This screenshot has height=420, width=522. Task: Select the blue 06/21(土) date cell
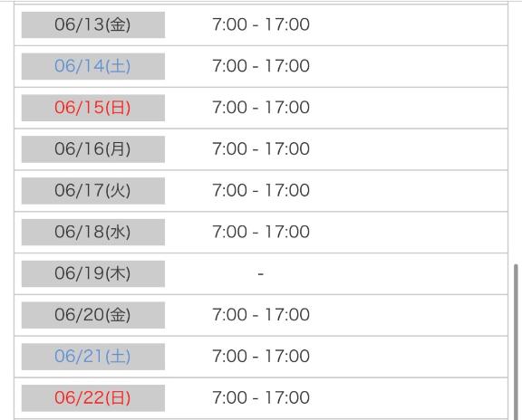click(93, 357)
